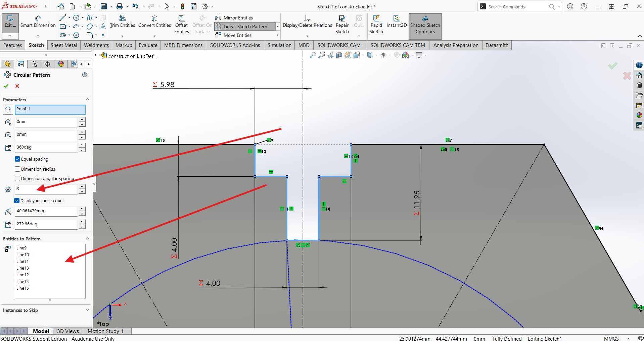The height and width of the screenshot is (342, 644).
Task: Click the Undo icon
Action: (x=135, y=6)
